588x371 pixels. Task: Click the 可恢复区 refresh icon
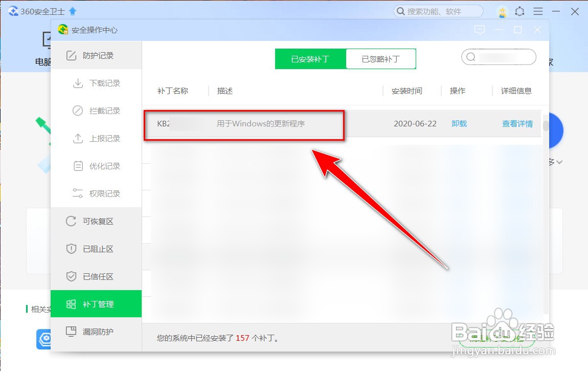pyautogui.click(x=71, y=221)
